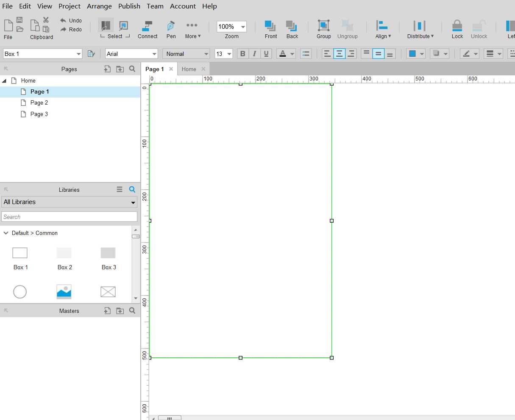Click Undo in the toolbar

[71, 20]
